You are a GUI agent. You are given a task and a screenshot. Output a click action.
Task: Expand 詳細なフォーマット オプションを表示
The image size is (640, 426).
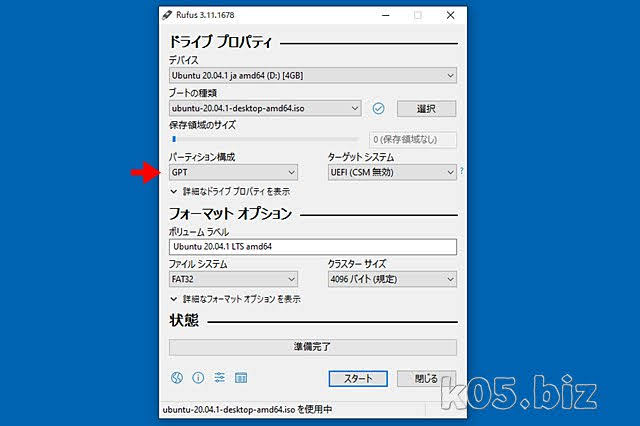coord(236,299)
